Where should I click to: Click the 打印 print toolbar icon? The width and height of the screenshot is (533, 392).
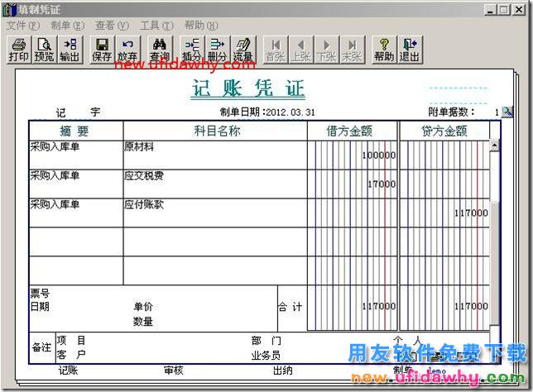pos(19,50)
